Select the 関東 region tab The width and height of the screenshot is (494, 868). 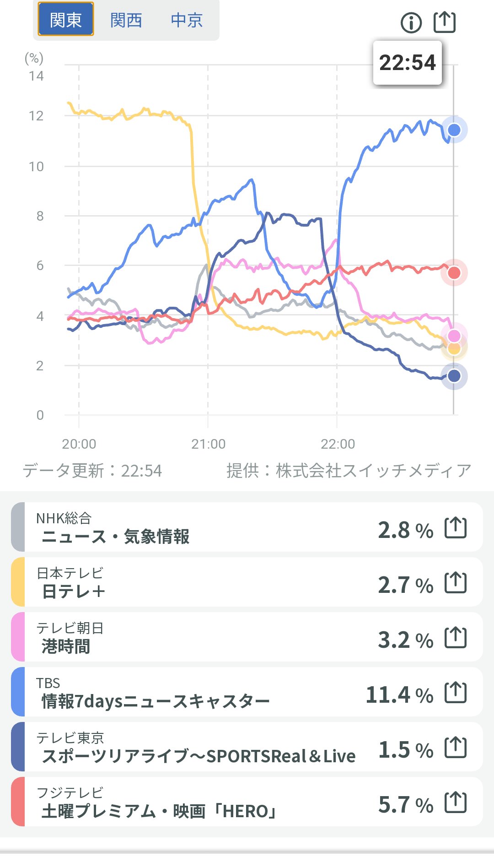pos(66,20)
